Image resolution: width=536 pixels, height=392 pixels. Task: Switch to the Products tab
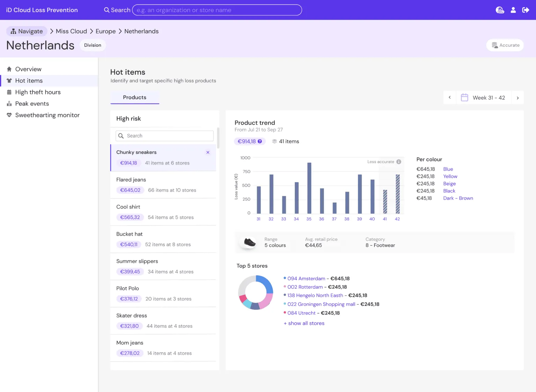[x=135, y=97]
